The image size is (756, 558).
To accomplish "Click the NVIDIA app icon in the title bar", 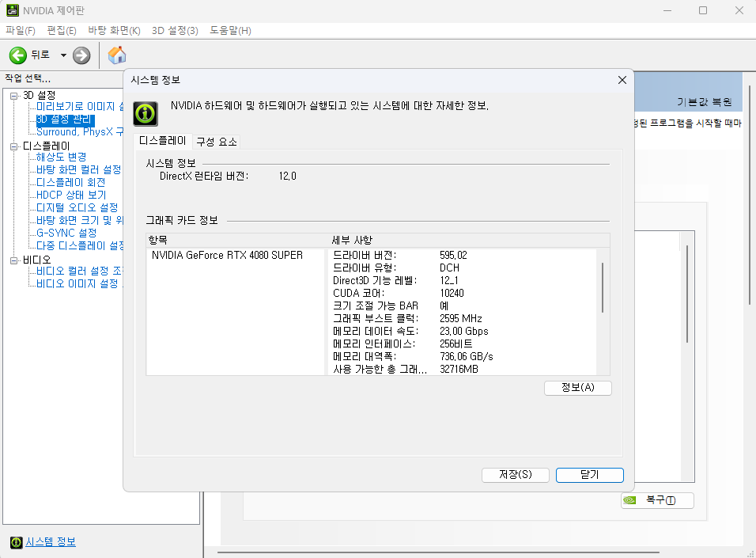I will 13,10.
